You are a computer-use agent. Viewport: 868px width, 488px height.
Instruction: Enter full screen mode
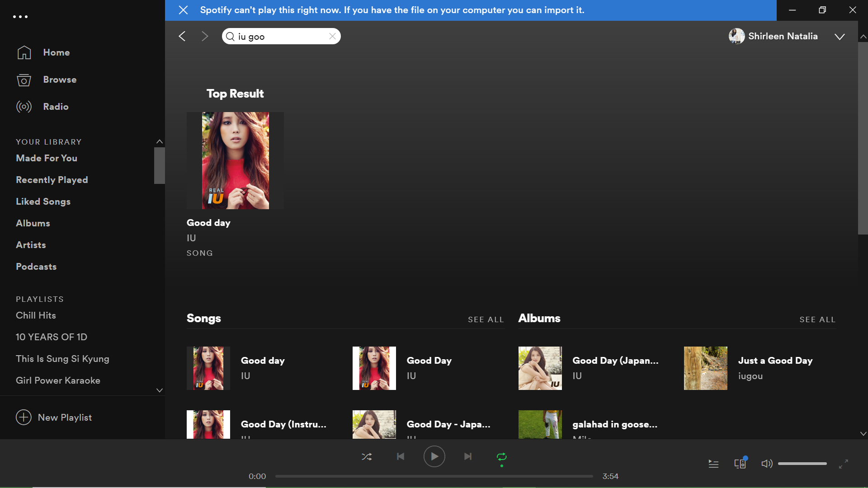(843, 464)
